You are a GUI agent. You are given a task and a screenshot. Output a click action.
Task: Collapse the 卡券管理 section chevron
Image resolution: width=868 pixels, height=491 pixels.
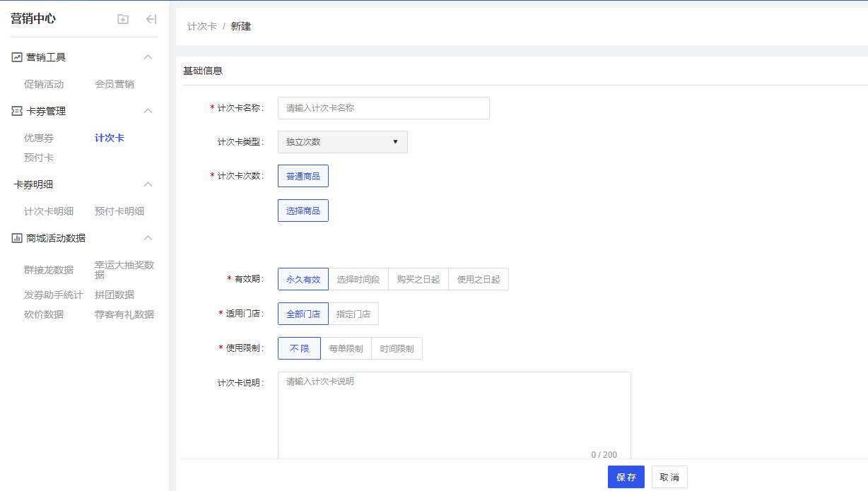click(x=148, y=111)
